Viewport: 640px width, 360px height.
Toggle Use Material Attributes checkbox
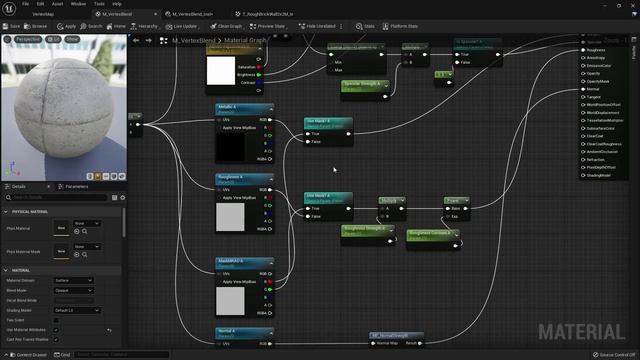pyautogui.click(x=56, y=330)
